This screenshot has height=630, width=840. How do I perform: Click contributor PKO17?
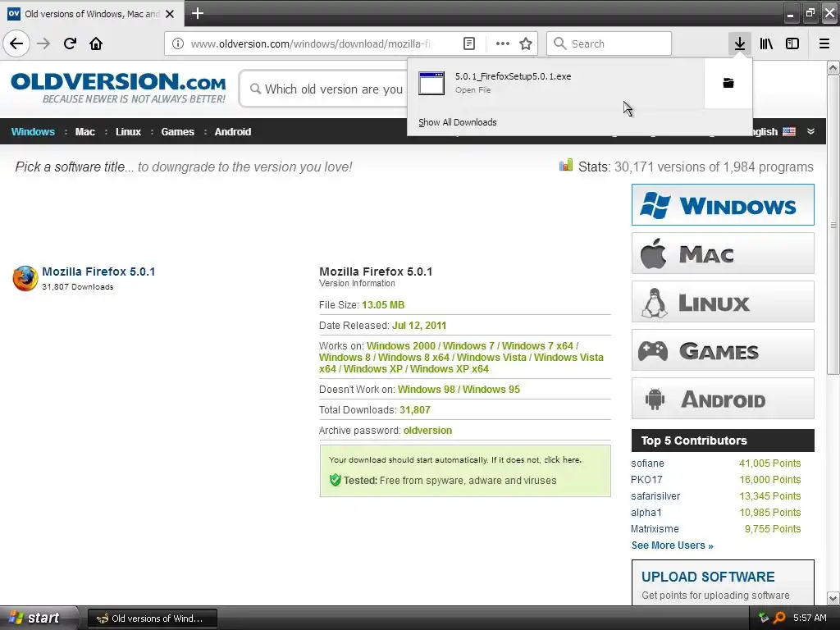tap(646, 480)
